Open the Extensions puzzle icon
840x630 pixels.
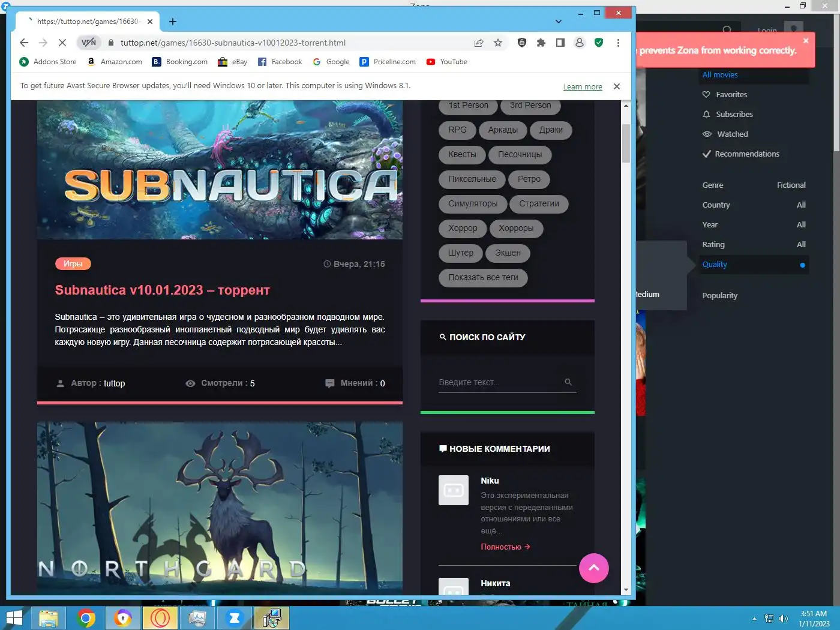(541, 43)
